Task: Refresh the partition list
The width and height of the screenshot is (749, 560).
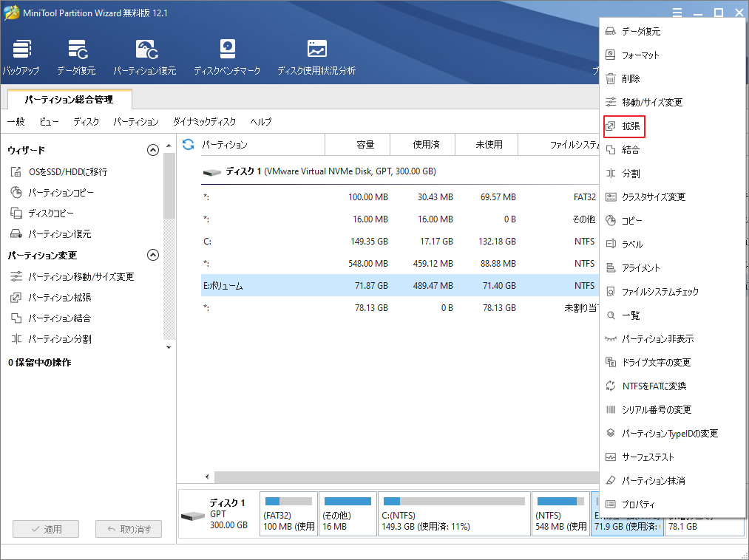Action: pyautogui.click(x=189, y=145)
